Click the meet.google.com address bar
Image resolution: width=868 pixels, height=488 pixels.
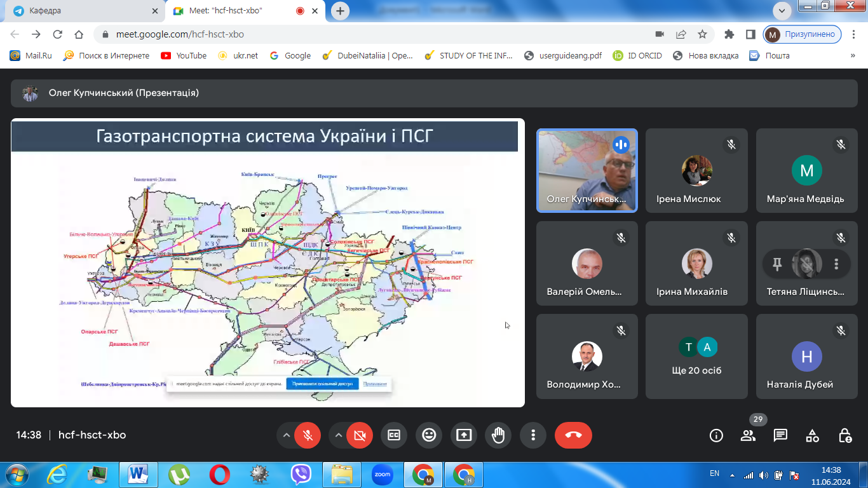point(381,34)
